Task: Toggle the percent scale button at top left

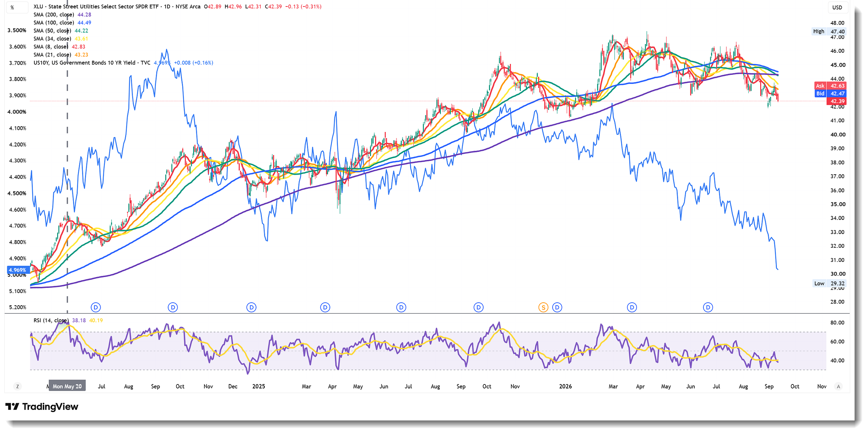Action: click(x=13, y=7)
